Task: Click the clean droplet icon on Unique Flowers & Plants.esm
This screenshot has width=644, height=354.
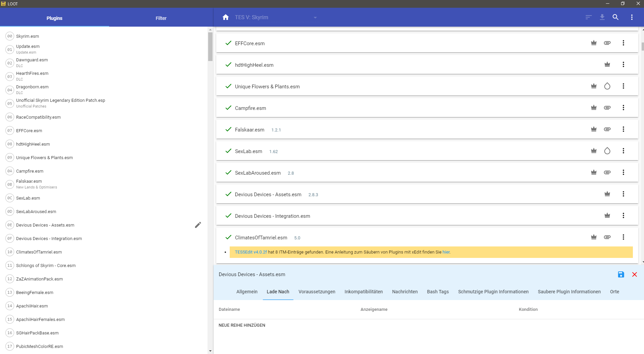Action: (607, 86)
